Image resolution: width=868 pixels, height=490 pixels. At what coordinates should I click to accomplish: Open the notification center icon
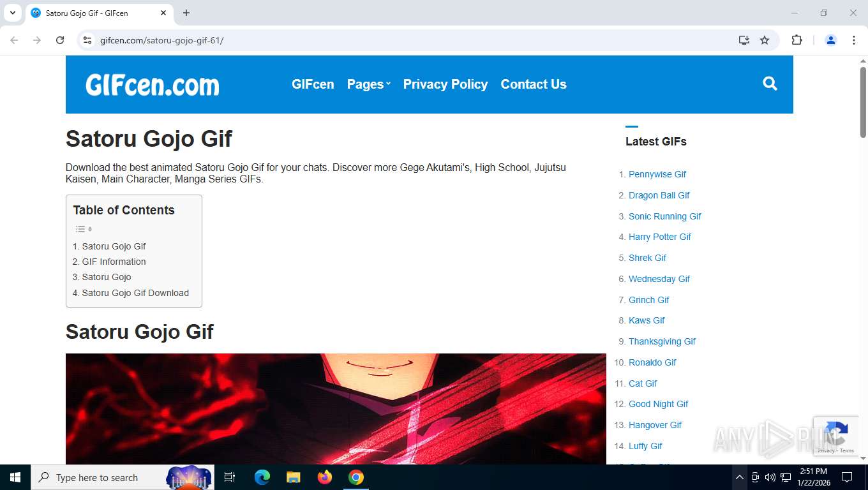pyautogui.click(x=847, y=477)
